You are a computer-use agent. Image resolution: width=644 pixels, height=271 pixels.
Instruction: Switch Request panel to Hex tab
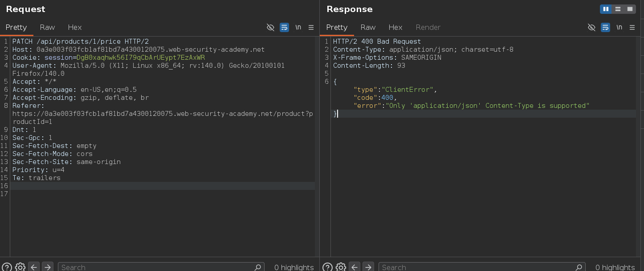(x=75, y=27)
